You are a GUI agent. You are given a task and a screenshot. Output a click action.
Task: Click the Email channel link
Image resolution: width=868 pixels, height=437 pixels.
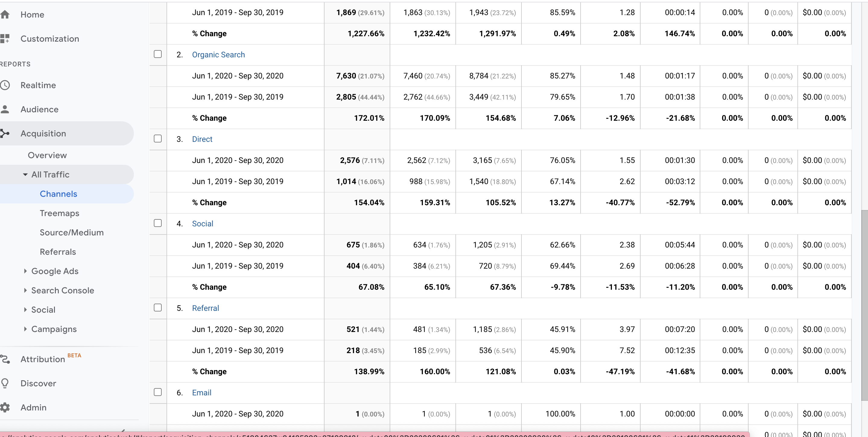point(201,393)
